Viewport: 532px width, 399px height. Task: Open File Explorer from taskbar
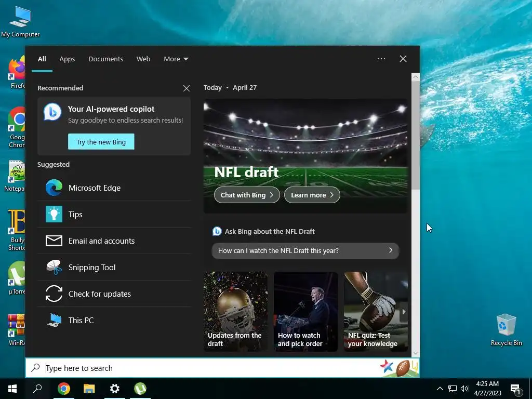tap(89, 389)
